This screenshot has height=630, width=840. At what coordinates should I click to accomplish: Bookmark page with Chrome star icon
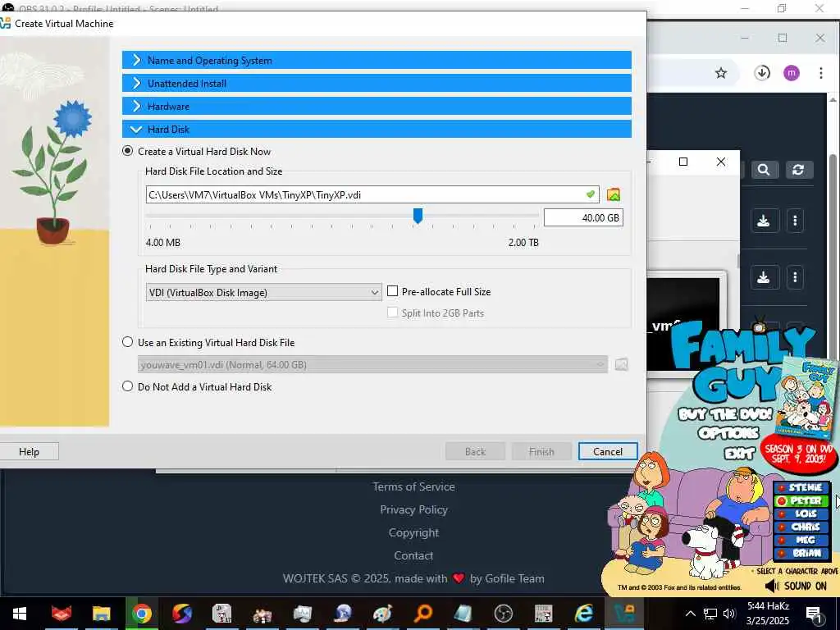(721, 73)
